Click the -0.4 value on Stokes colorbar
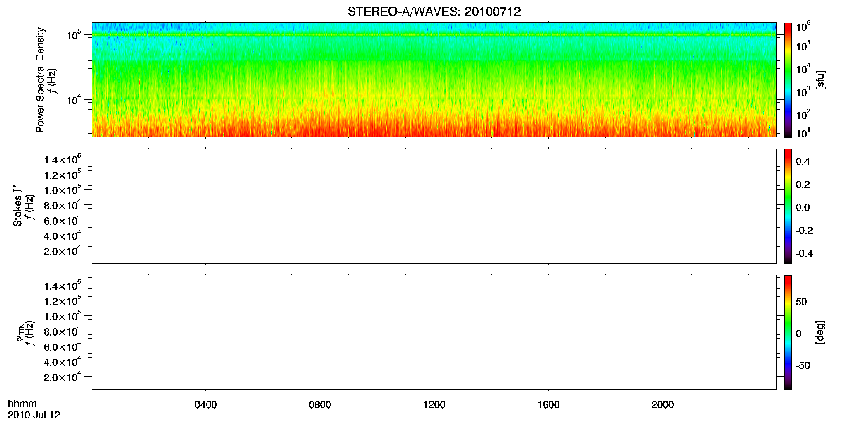 click(804, 254)
